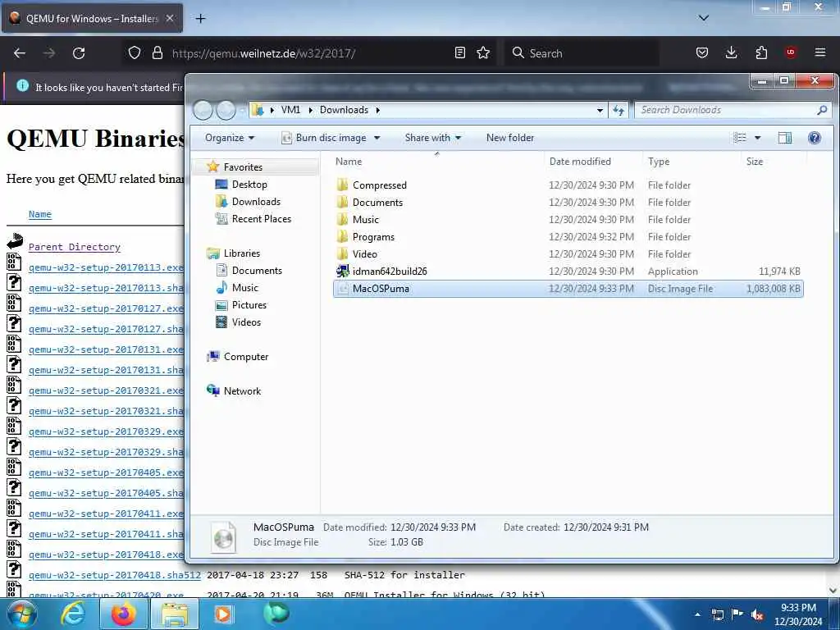Viewport: 840px width, 630px height.
Task: Change view icon in Explorer toolbar
Action: [x=740, y=138]
